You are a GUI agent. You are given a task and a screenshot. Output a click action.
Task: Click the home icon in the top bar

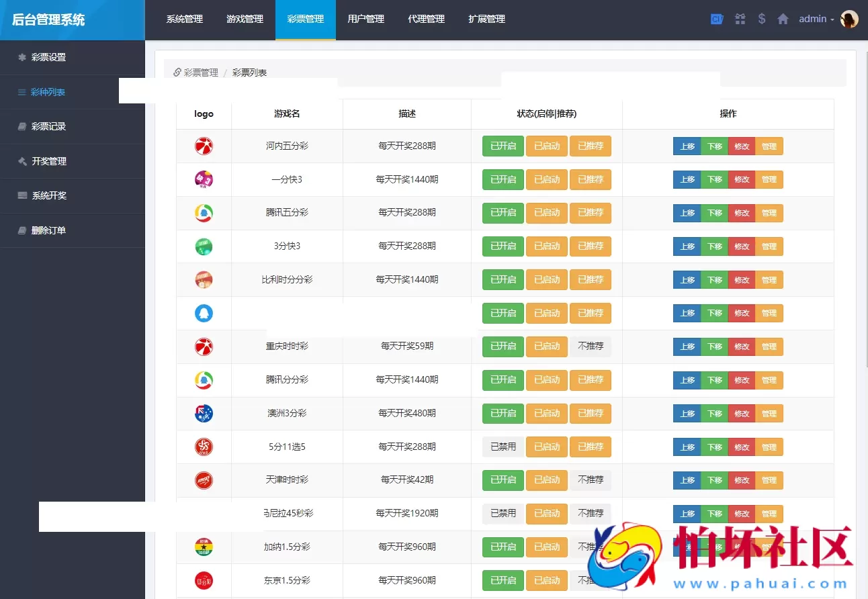783,19
